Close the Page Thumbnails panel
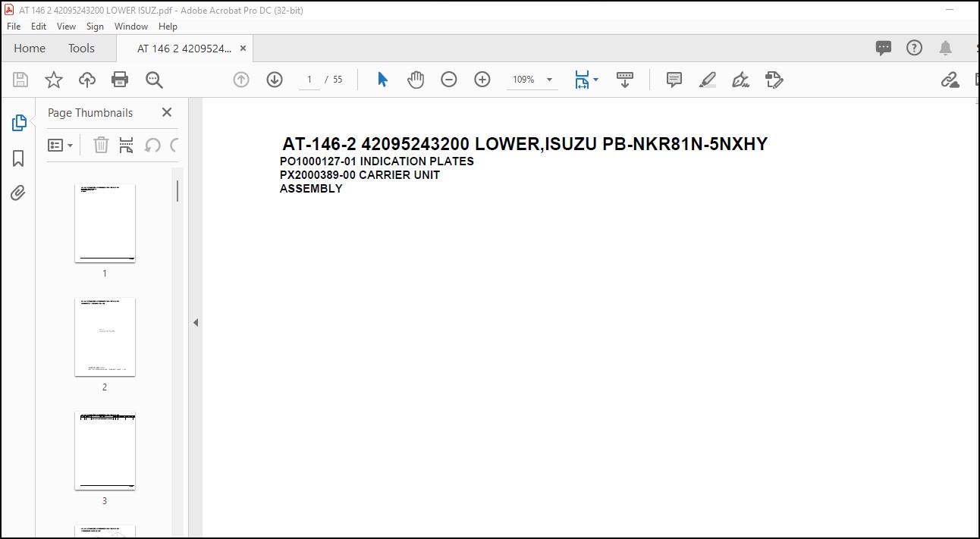 point(167,112)
